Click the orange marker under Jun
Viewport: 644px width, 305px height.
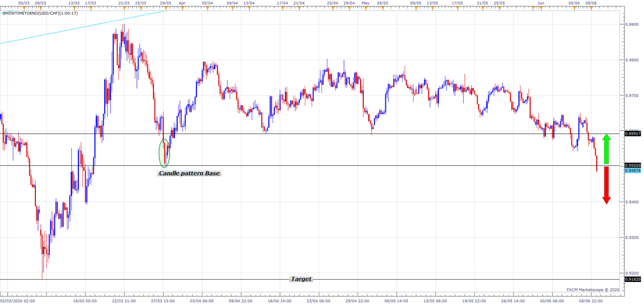pos(541,8)
